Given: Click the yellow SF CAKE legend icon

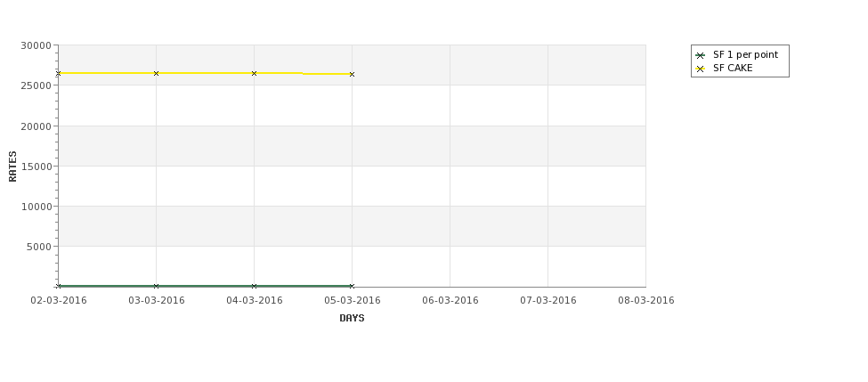Looking at the screenshot, I should 701,69.
